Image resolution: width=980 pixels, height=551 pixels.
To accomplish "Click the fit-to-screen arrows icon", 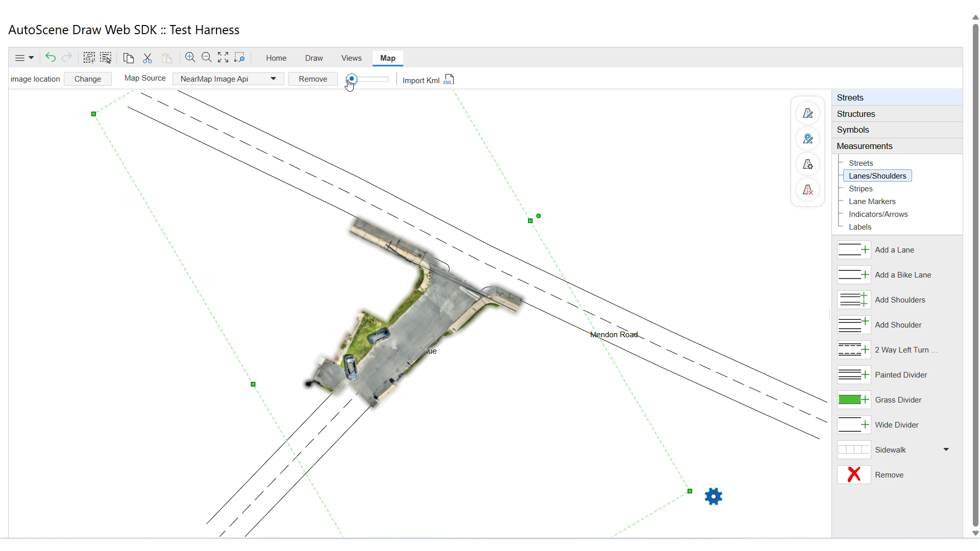I will 223,58.
